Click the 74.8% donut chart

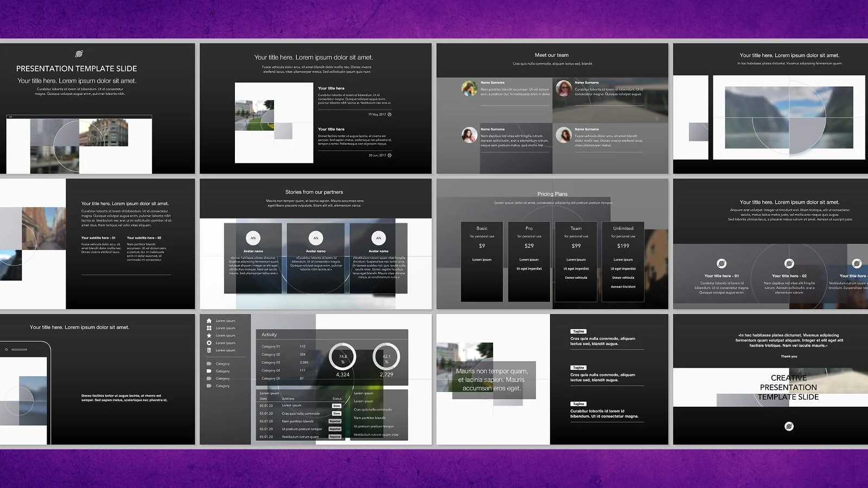343,357
